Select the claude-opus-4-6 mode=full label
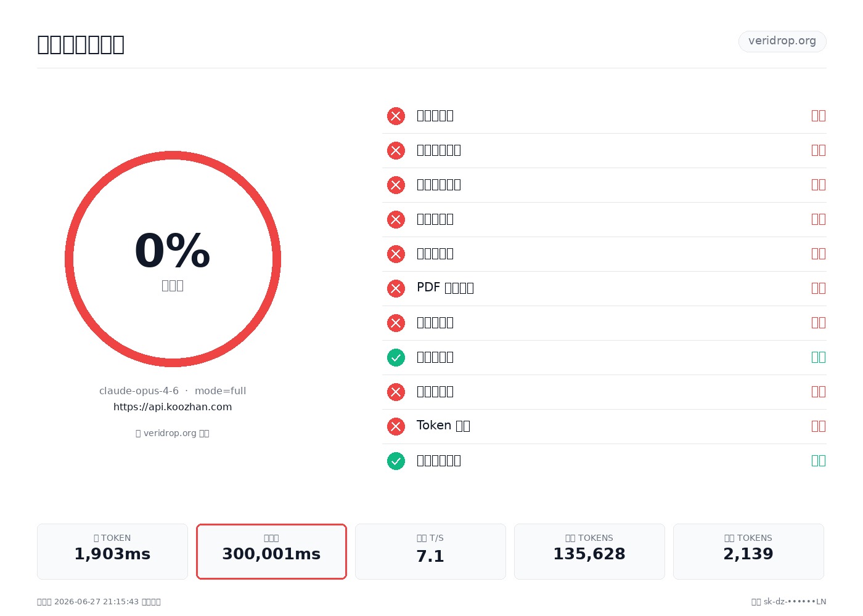 [x=173, y=391]
